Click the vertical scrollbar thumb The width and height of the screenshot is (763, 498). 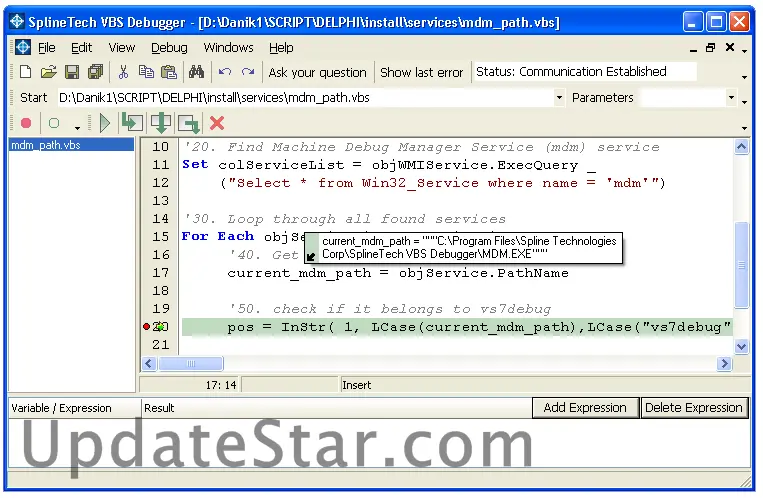(741, 265)
